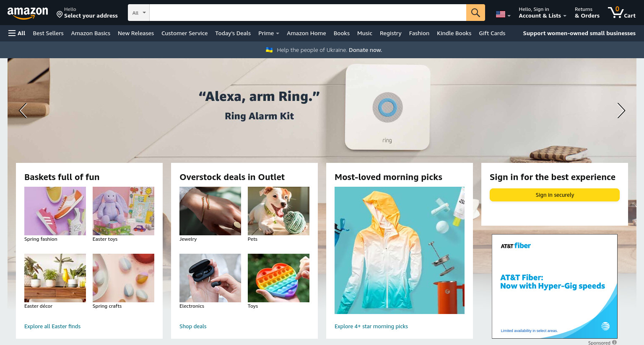Screen dimensions: 644x345
Task: Expand the Prime navigation dropdown
Action: [x=268, y=33]
